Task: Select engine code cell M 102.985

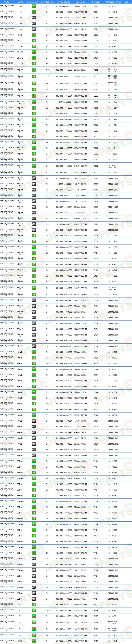Action: pyautogui.click(x=113, y=6)
